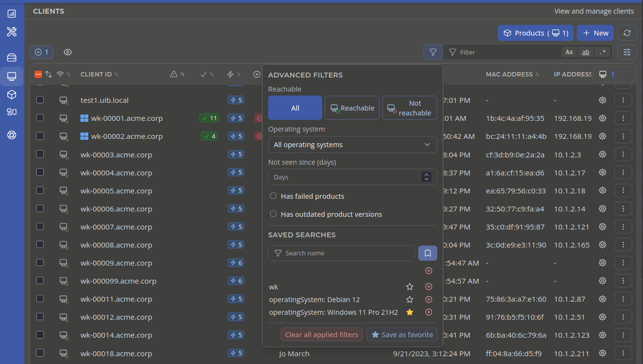Toggle whole-word 'ab' filter option
Viewport: 643px width, 364px height.
tap(585, 52)
